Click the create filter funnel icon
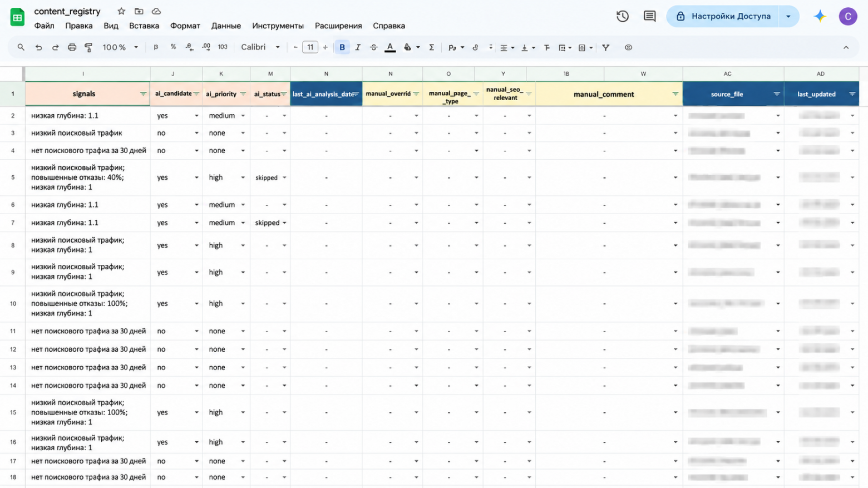Screen dimensions: 868x488 pyautogui.click(x=605, y=48)
